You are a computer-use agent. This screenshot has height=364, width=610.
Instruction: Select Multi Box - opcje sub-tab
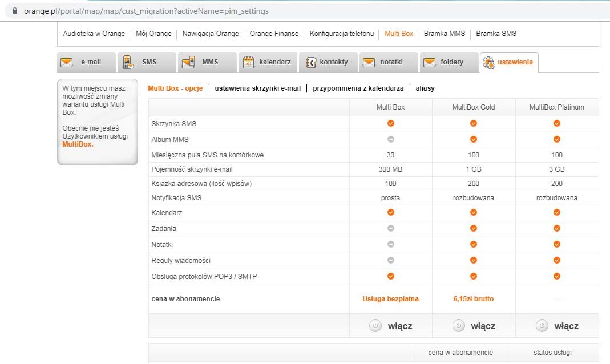tap(175, 88)
